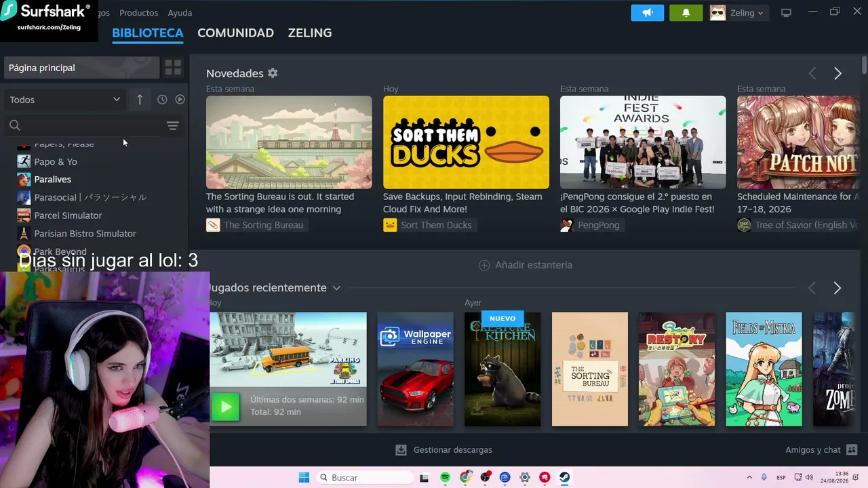Advance the recently played shelf right
The width and height of the screenshot is (868, 488).
[837, 289]
